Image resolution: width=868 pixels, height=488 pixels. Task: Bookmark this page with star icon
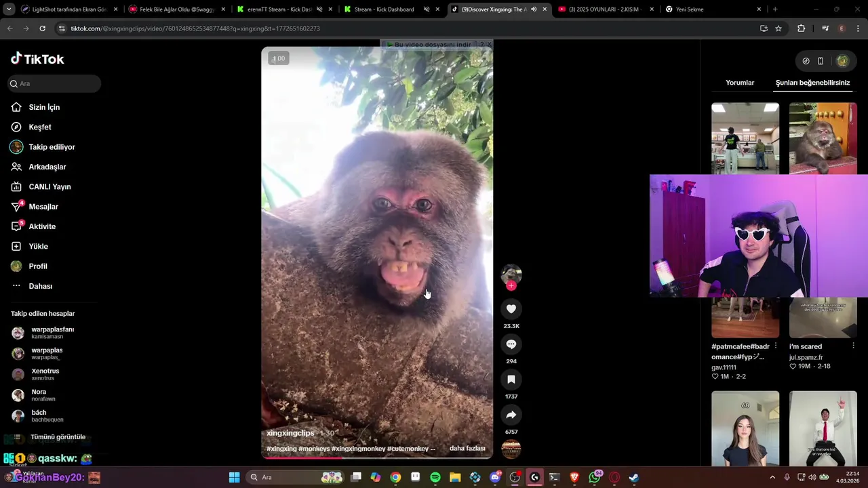tap(778, 28)
